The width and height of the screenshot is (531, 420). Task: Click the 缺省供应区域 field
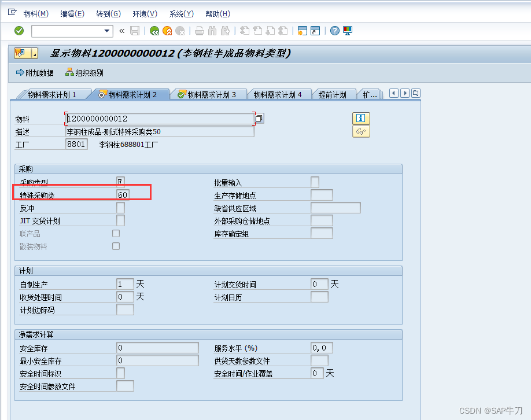(x=335, y=208)
